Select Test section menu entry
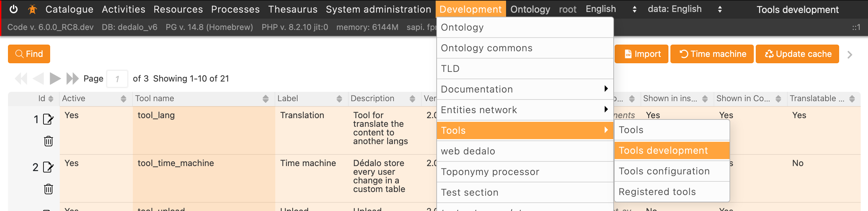The height and width of the screenshot is (211, 868). (x=525, y=192)
